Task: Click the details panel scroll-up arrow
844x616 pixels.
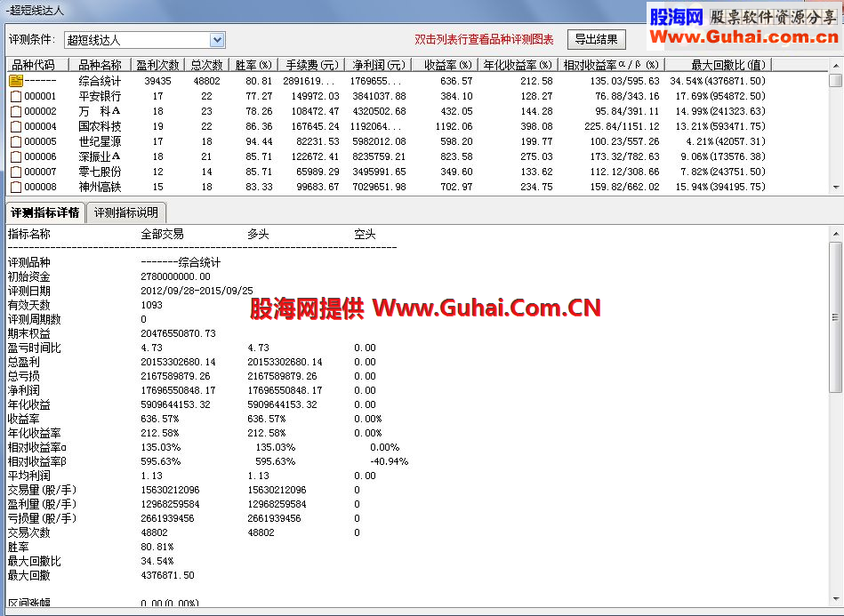Action: point(835,234)
